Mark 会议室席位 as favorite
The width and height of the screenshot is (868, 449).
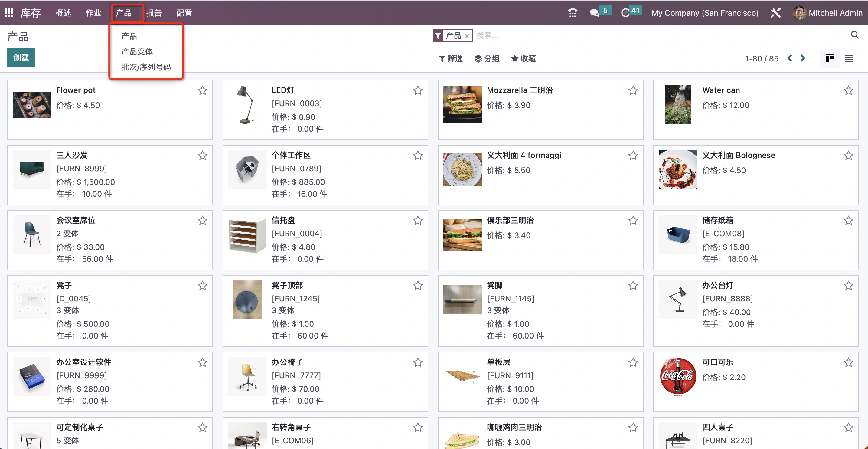pyautogui.click(x=202, y=221)
